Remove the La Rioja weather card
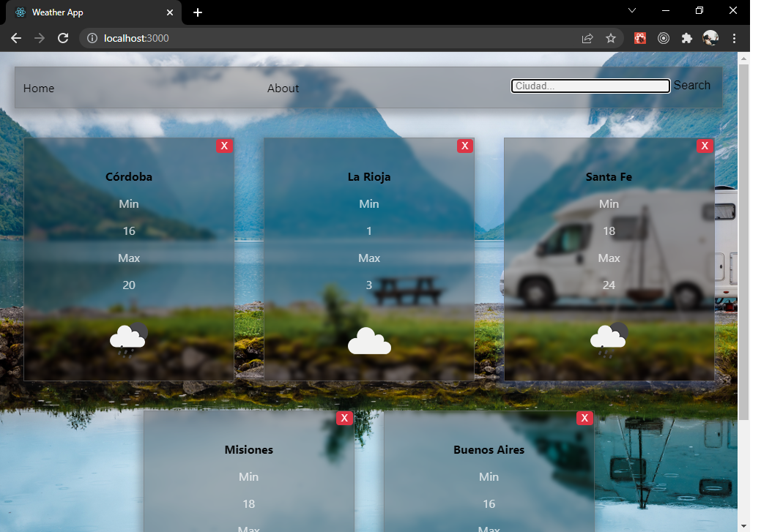 465,146
